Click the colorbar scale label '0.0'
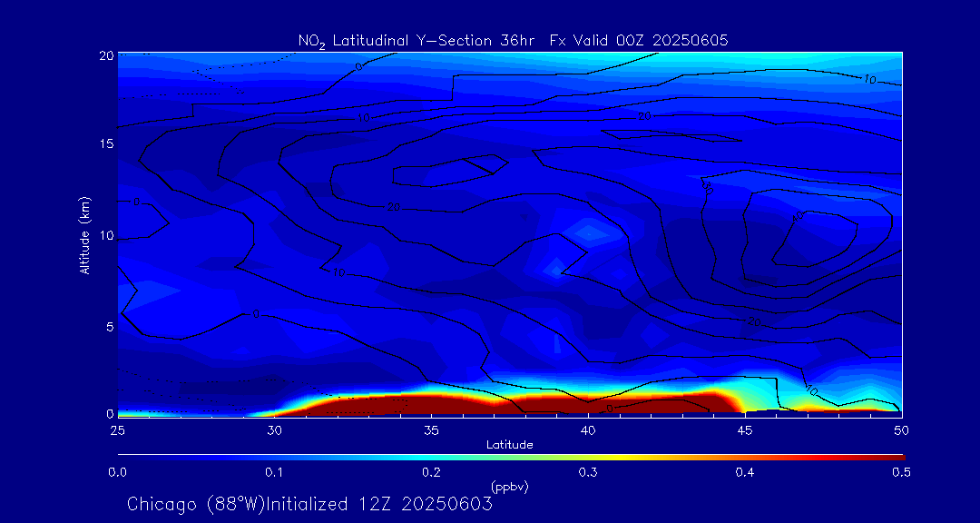Image resolution: width=980 pixels, height=523 pixels. point(117,473)
